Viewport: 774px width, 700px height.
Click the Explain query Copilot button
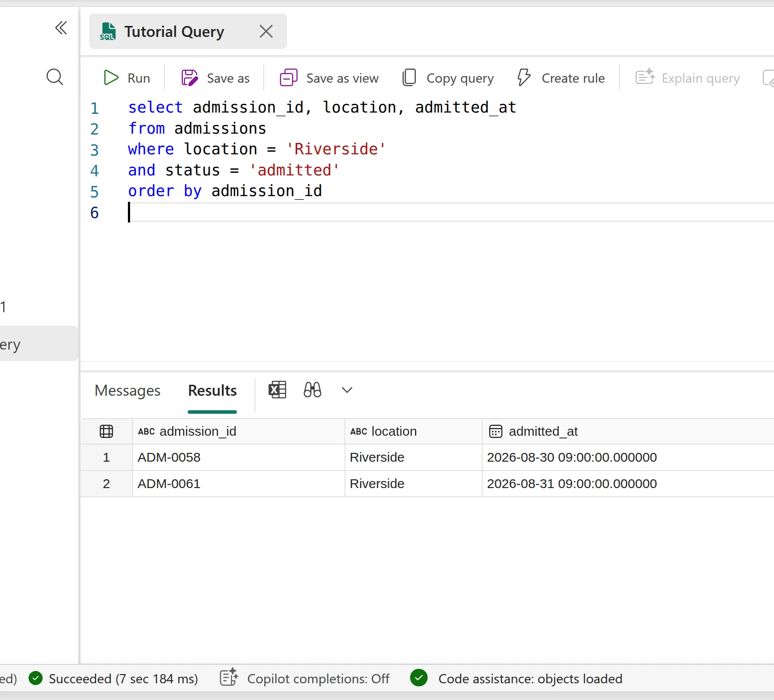[x=688, y=78]
